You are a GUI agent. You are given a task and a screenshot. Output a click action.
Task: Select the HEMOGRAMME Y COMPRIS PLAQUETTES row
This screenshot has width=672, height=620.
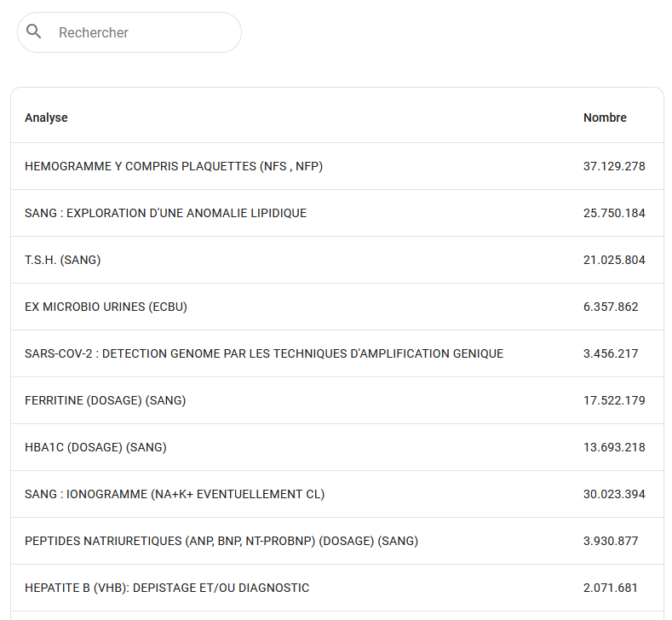coord(174,166)
